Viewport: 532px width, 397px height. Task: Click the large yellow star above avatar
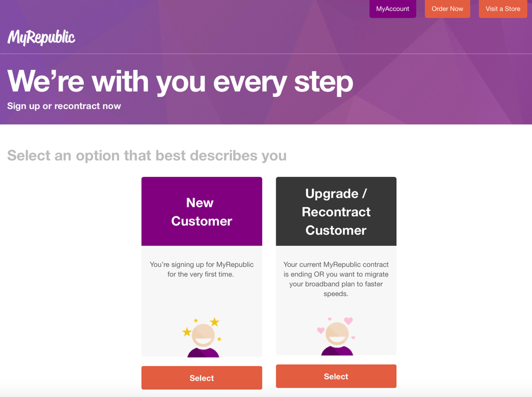pyautogui.click(x=215, y=322)
